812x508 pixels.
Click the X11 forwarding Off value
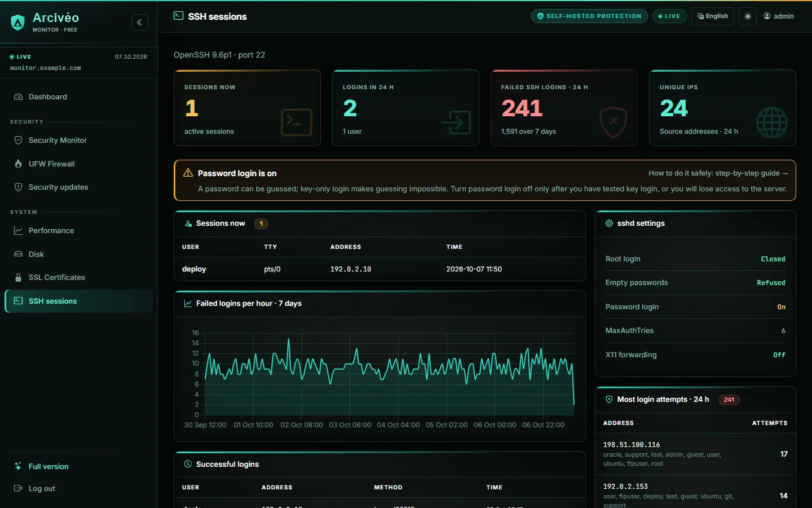pos(779,355)
